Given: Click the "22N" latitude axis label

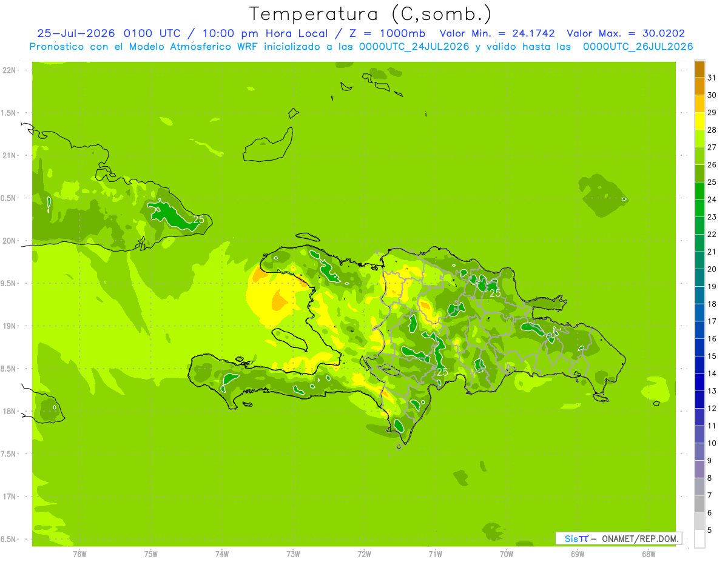Looking at the screenshot, I should click(x=10, y=70).
